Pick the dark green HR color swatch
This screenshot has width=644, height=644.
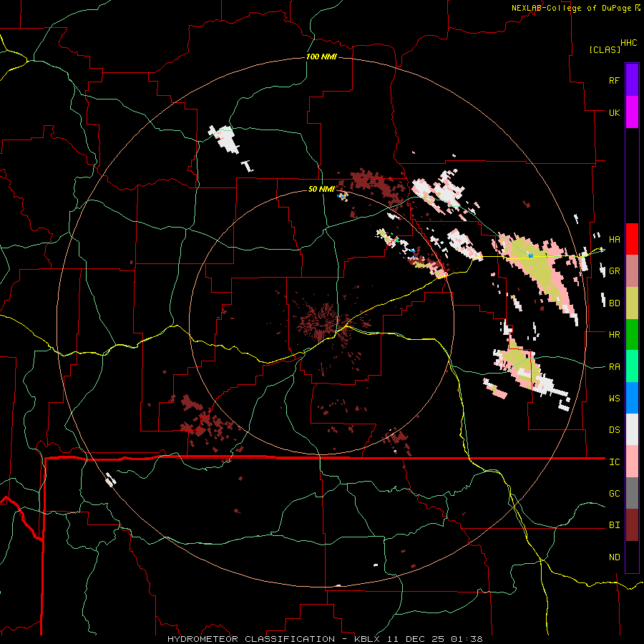tap(632, 334)
